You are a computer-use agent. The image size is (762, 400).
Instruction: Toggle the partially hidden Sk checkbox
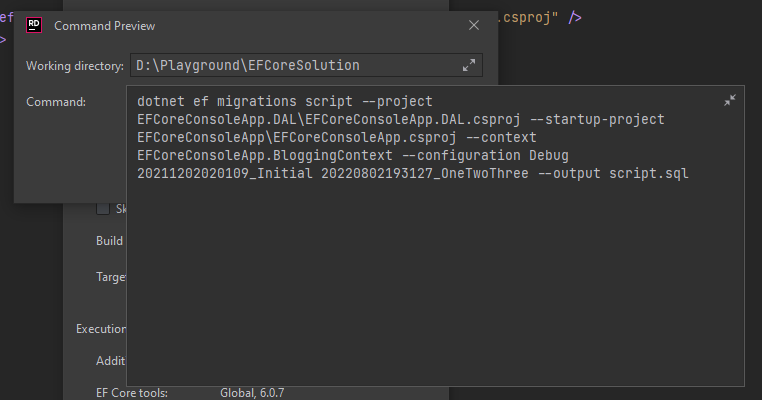(103, 208)
